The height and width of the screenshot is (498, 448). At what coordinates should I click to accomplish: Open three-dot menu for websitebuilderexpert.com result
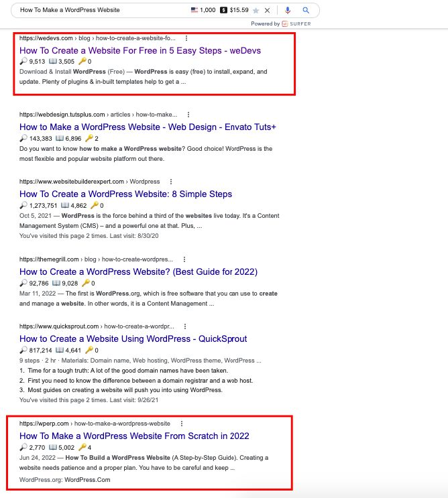(x=170, y=182)
